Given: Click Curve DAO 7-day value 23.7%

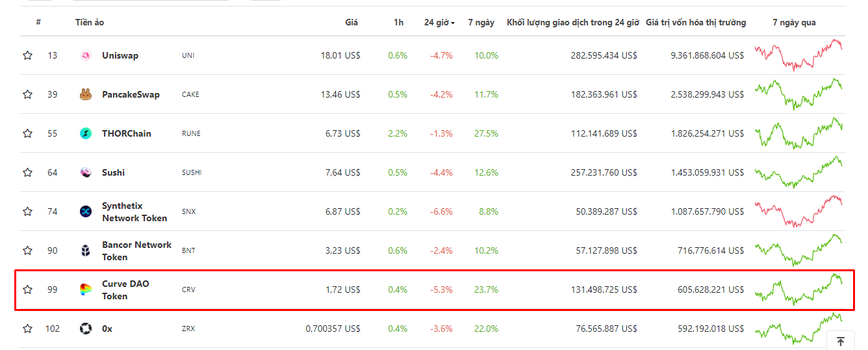Looking at the screenshot, I should [486, 289].
